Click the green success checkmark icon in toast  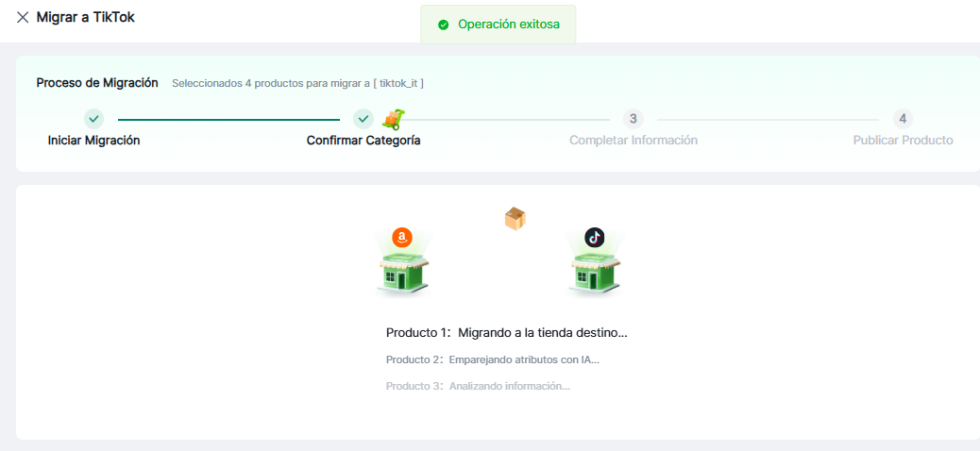[443, 25]
